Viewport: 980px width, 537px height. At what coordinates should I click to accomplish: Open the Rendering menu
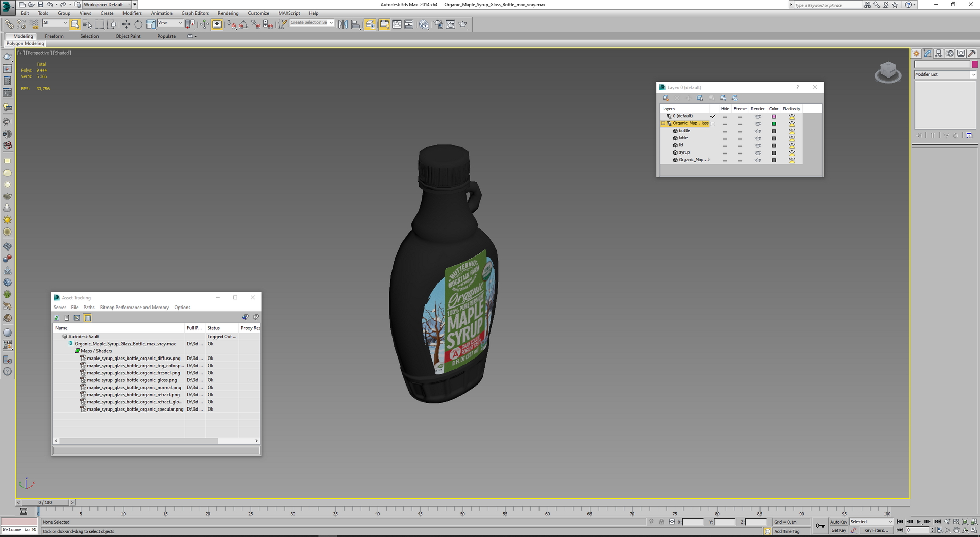tap(228, 13)
